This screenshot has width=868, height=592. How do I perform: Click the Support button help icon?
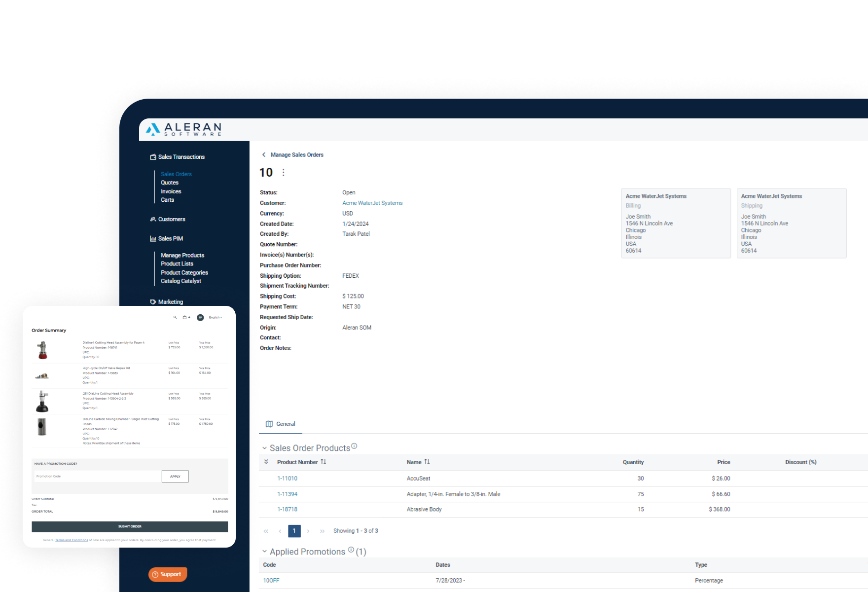point(155,574)
